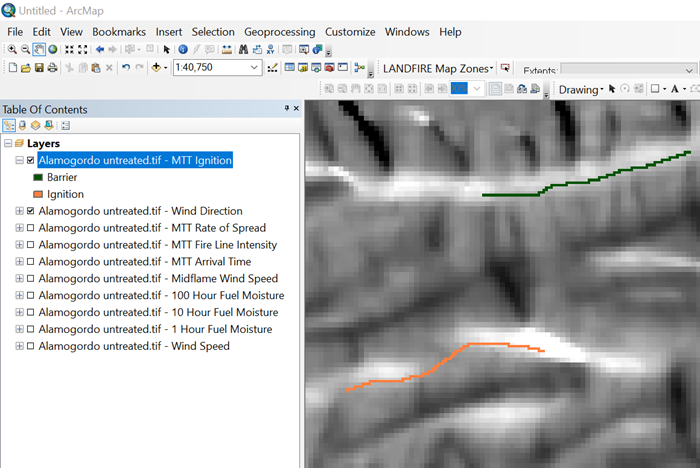Switch to List By Visibility view
The image size is (700, 468).
(35, 125)
